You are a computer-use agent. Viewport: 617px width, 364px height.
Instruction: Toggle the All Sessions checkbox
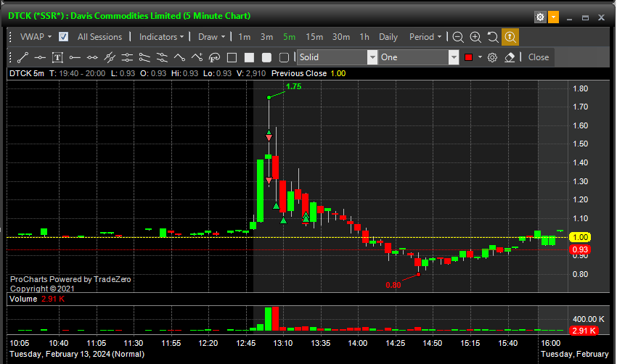pos(63,37)
